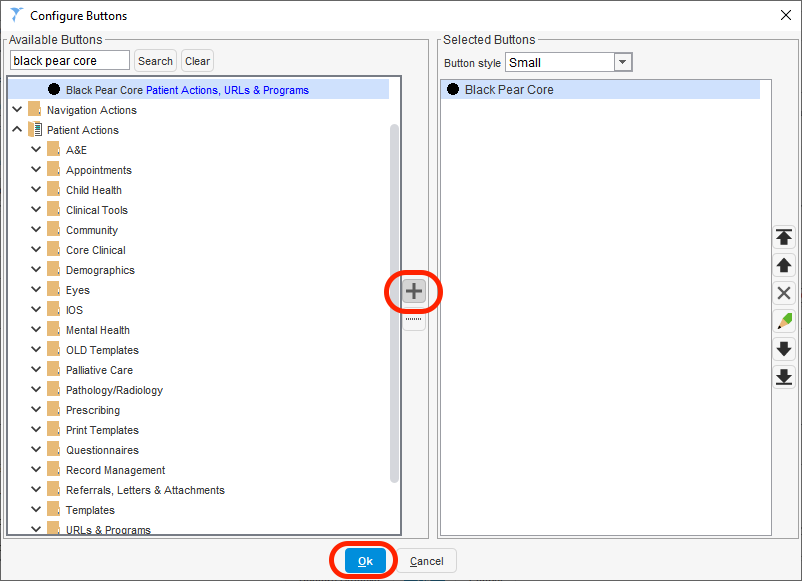Click the IOS folder icon

click(x=53, y=309)
